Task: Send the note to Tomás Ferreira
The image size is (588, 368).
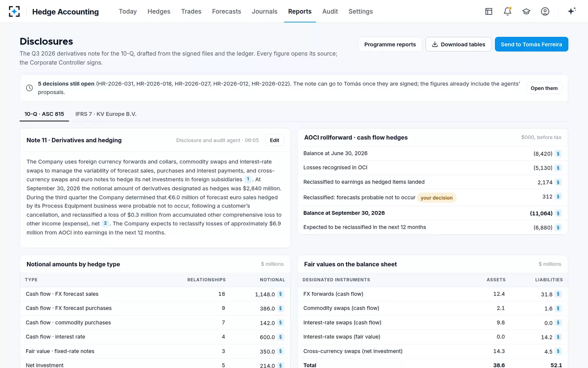Action: [531, 44]
